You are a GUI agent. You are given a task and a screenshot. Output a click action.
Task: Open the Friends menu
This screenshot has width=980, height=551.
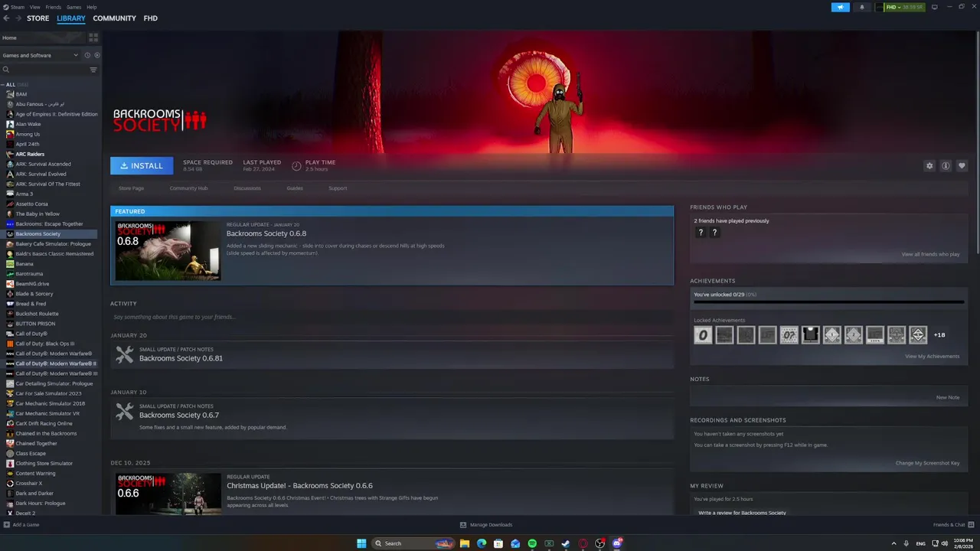pos(54,7)
